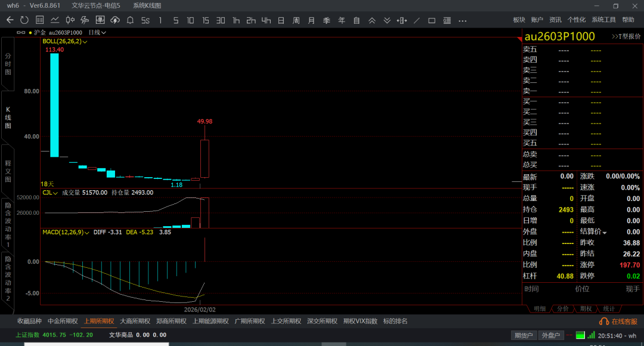This screenshot has height=346, width=644.
Task: Expand the MACD(12,26,9) indicator dropdown
Action: coord(87,233)
